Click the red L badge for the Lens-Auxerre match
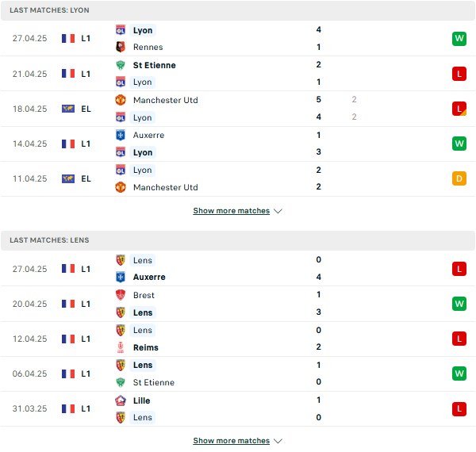 point(459,269)
